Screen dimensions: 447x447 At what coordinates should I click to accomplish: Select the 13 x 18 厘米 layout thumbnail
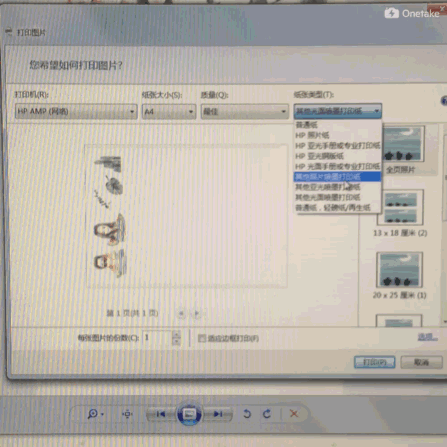[x=400, y=207]
